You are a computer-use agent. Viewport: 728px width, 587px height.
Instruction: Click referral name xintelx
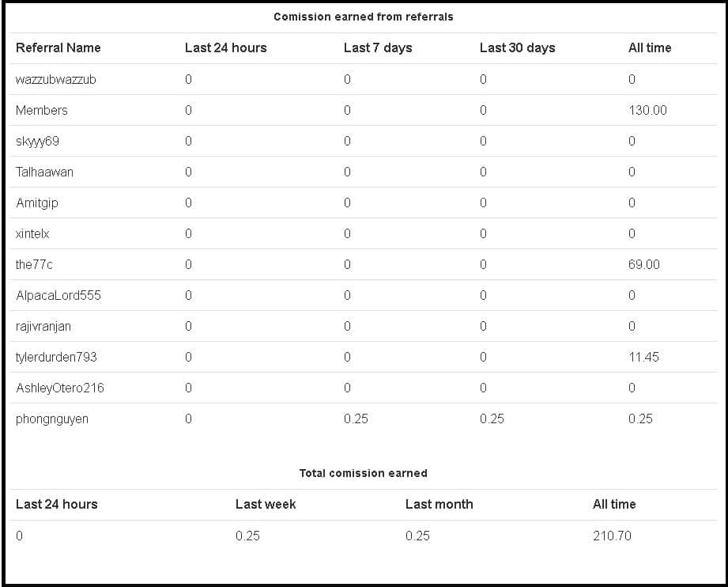pos(32,233)
